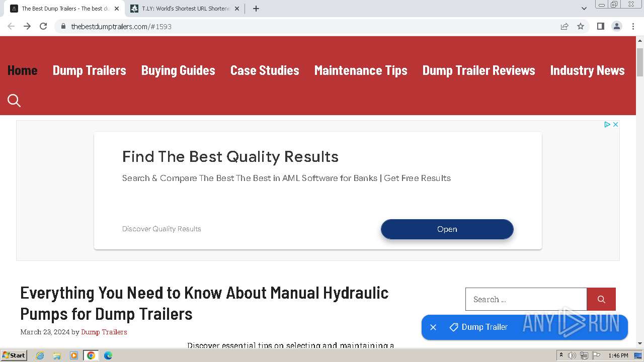The width and height of the screenshot is (644, 362).
Task: Dismiss the Dump Trailer floating chip
Action: click(433, 327)
